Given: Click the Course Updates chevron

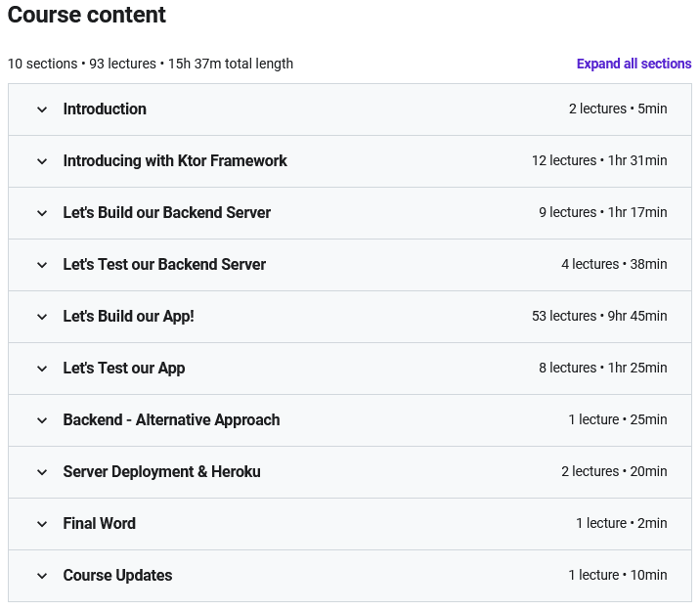Looking at the screenshot, I should [x=42, y=575].
